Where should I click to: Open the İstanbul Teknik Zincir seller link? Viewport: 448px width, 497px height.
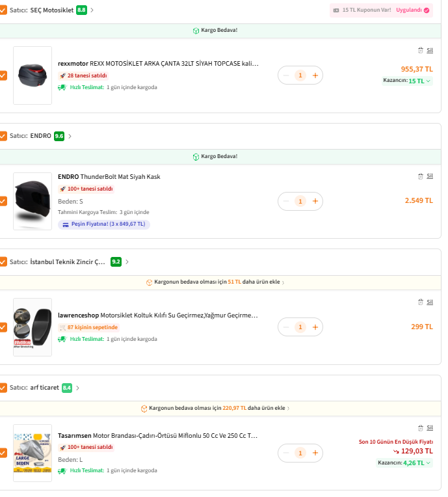(68, 262)
